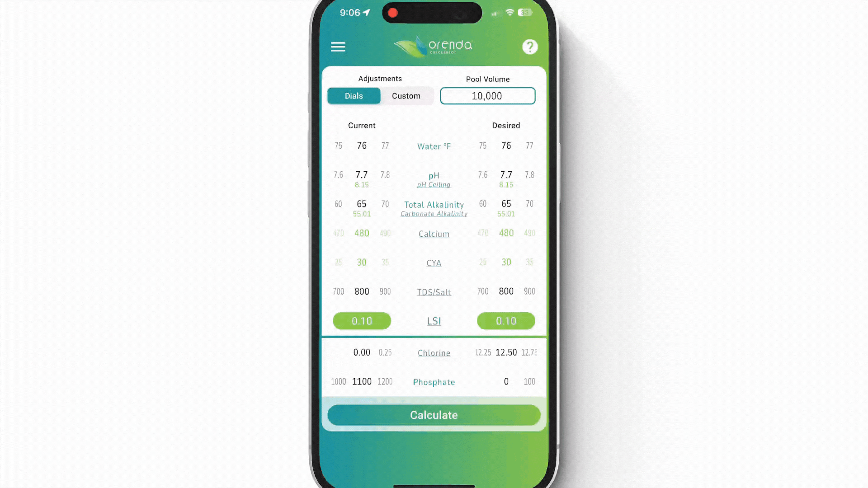The image size is (868, 488).
Task: Tap the desired LSI 0.10 green slider
Action: click(x=506, y=320)
